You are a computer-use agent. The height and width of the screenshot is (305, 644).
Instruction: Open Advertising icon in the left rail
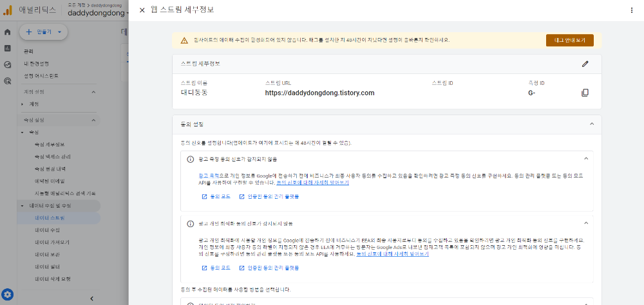[x=7, y=81]
